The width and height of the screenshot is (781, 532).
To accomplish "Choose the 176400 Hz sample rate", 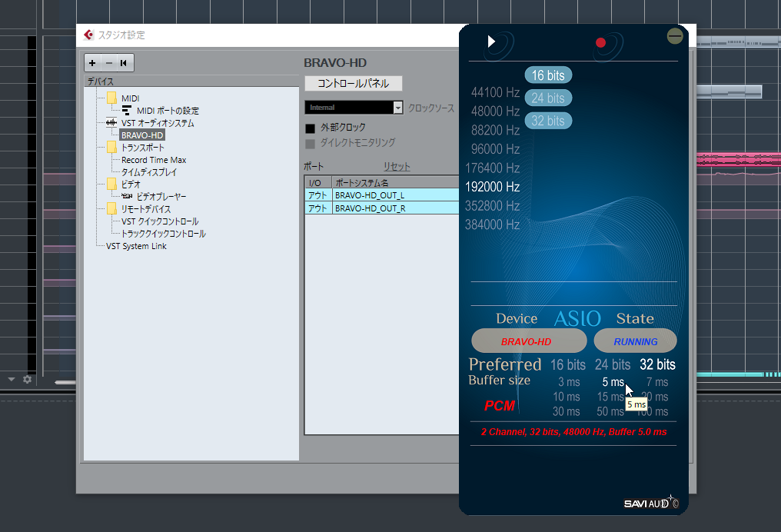I will 492,168.
